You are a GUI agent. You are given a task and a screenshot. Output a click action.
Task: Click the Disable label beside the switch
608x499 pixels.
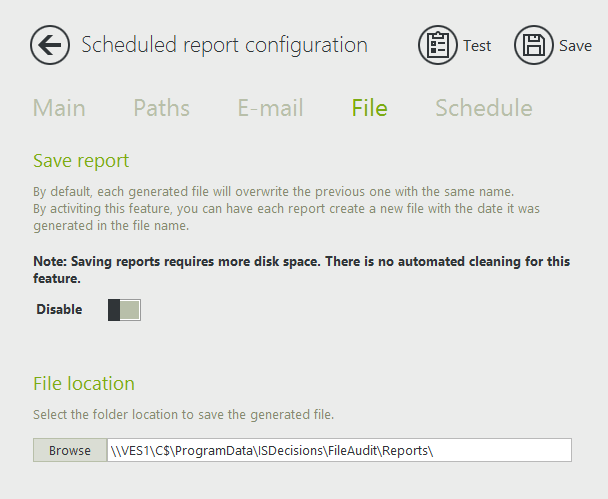pos(59,310)
